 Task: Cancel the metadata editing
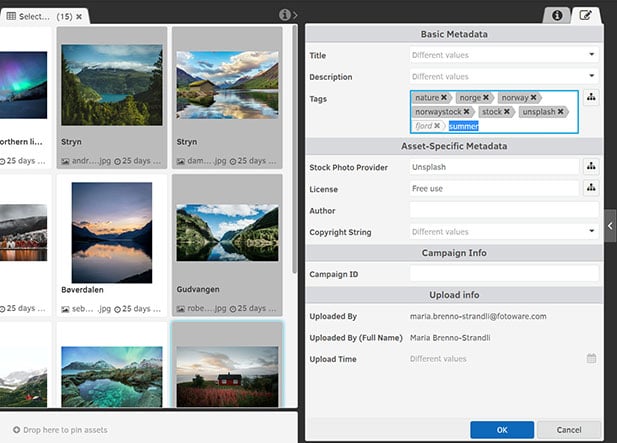click(569, 430)
